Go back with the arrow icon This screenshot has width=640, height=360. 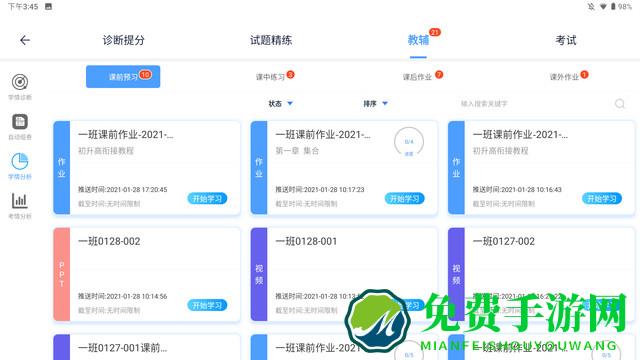pos(25,40)
